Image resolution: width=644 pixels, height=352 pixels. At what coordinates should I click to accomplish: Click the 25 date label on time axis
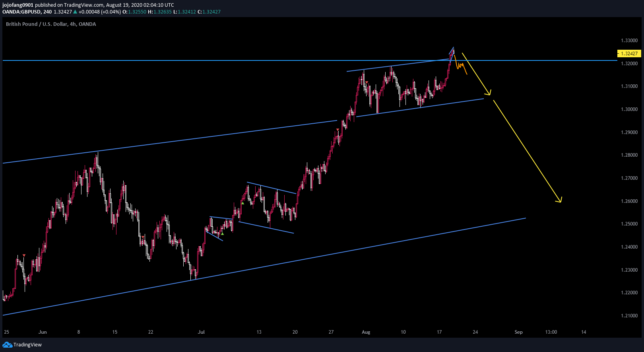[6, 332]
